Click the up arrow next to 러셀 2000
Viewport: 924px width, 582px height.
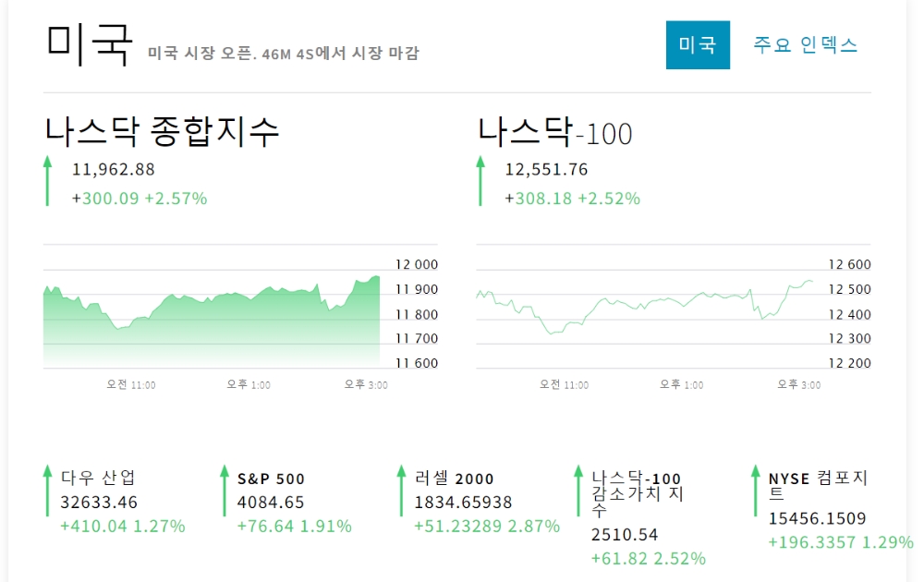[401, 491]
